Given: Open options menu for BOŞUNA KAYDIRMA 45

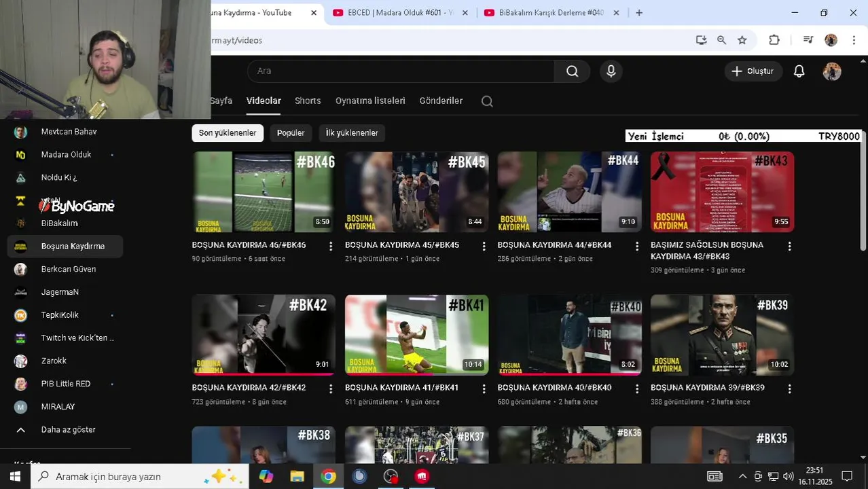Looking at the screenshot, I should click(x=484, y=246).
